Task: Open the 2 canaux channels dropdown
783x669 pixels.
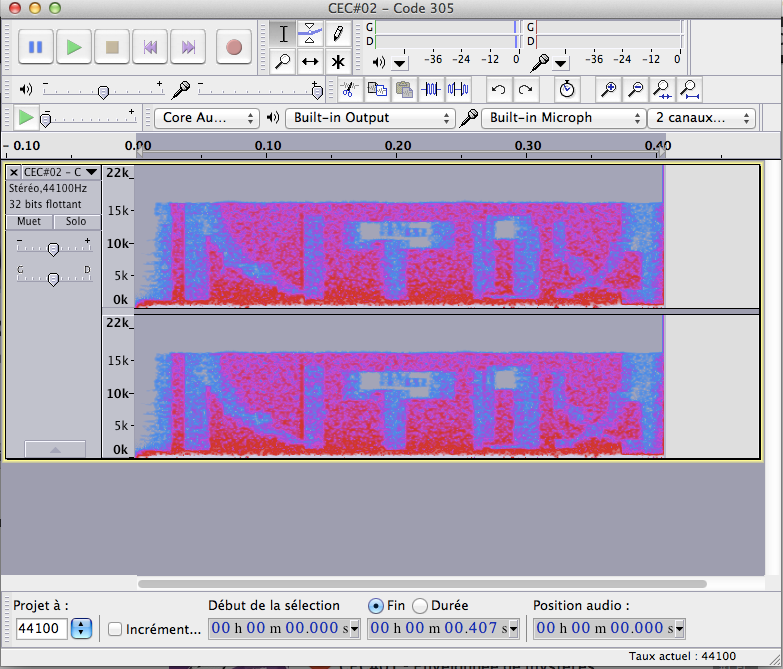Action: [x=701, y=118]
